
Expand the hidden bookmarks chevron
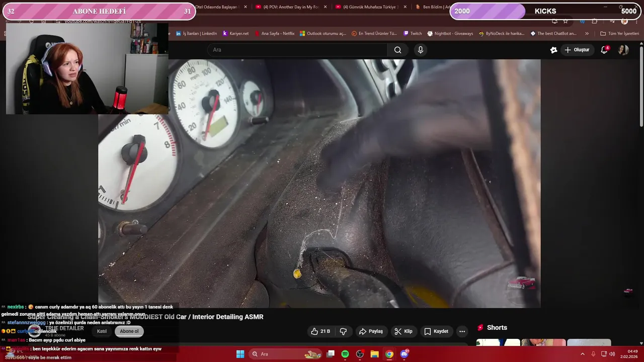pyautogui.click(x=587, y=34)
